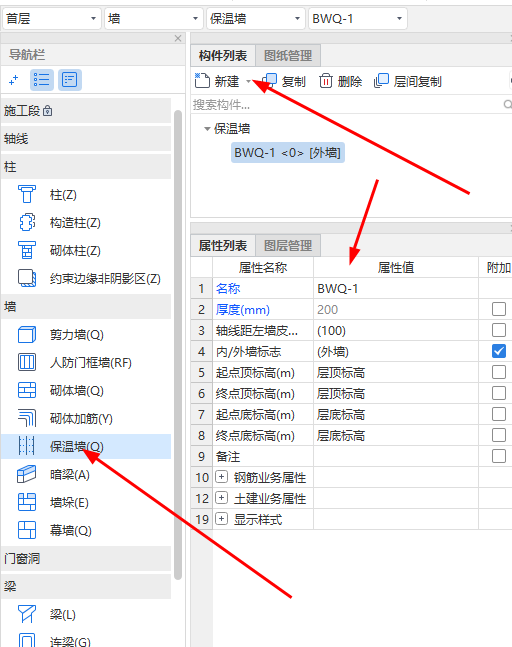Switch navigation to detailed list view icon
Viewport: 512px width, 647px height.
[x=70, y=80]
